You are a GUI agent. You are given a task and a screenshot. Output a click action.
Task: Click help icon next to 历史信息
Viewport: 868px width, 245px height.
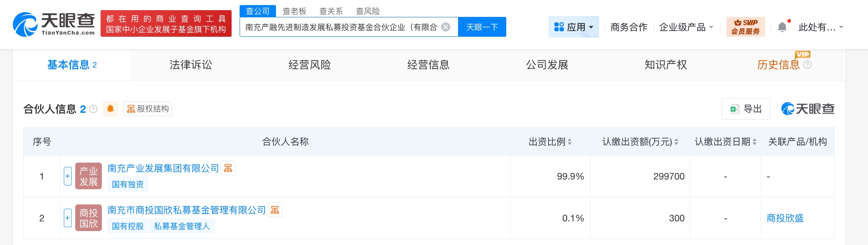click(x=807, y=65)
